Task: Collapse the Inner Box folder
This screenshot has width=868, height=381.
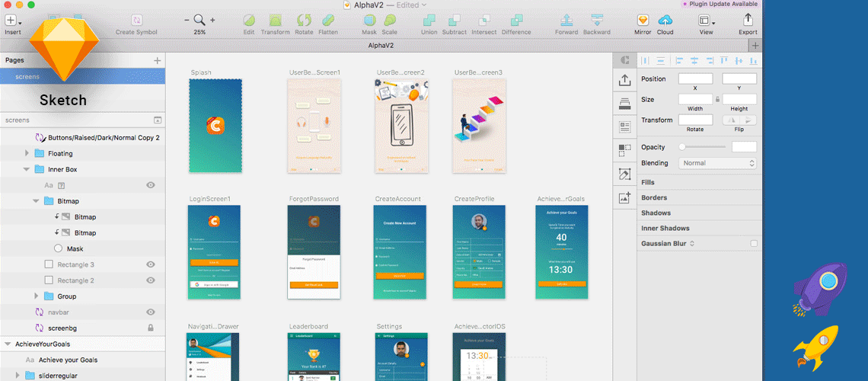Action: pyautogui.click(x=27, y=169)
